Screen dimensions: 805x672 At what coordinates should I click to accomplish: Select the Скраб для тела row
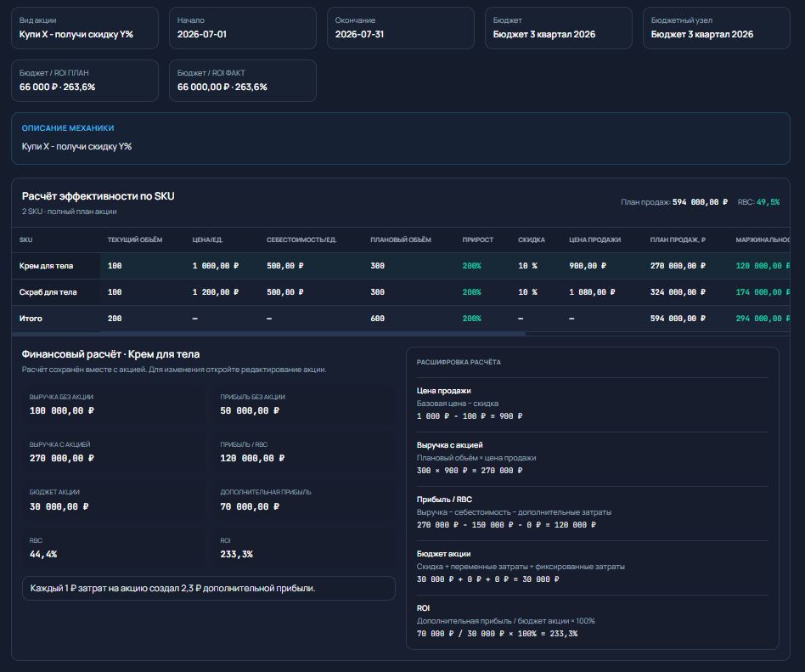401,292
